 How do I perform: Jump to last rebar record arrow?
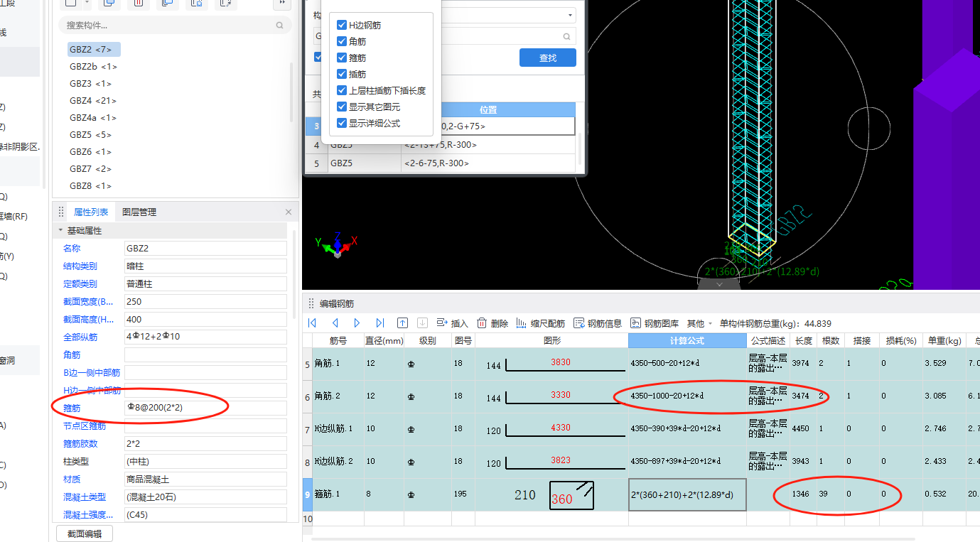coord(380,323)
